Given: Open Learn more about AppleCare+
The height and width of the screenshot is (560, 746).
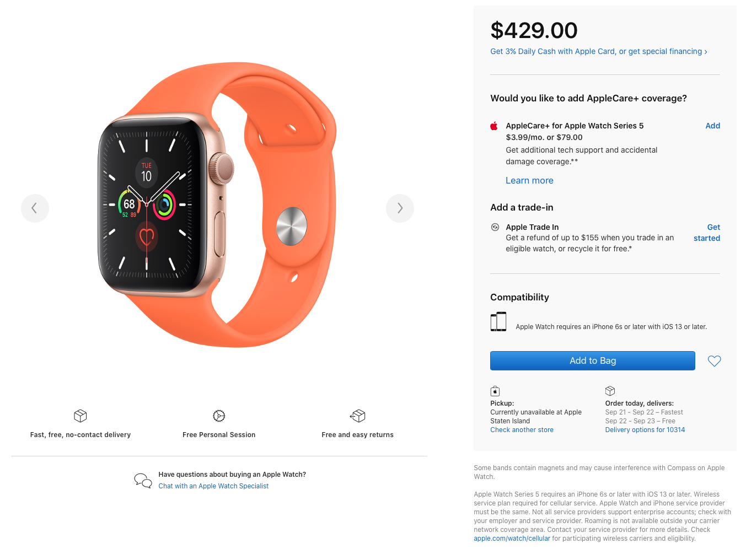Looking at the screenshot, I should (x=529, y=180).
